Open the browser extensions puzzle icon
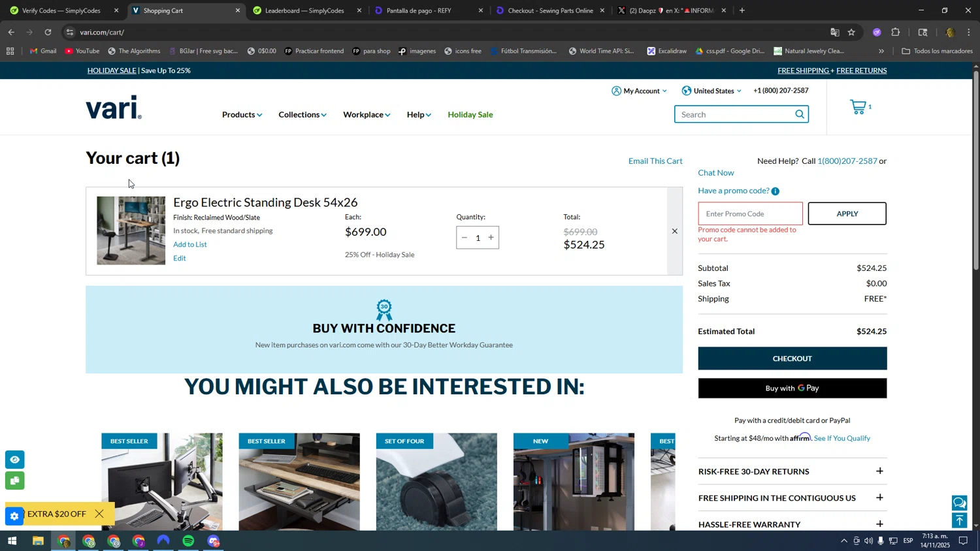980x551 pixels. click(896, 32)
